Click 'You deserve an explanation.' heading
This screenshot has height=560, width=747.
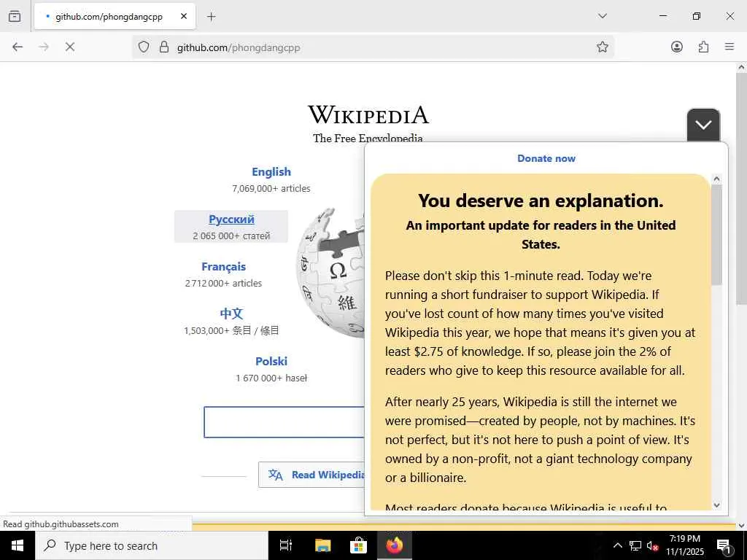pos(541,201)
